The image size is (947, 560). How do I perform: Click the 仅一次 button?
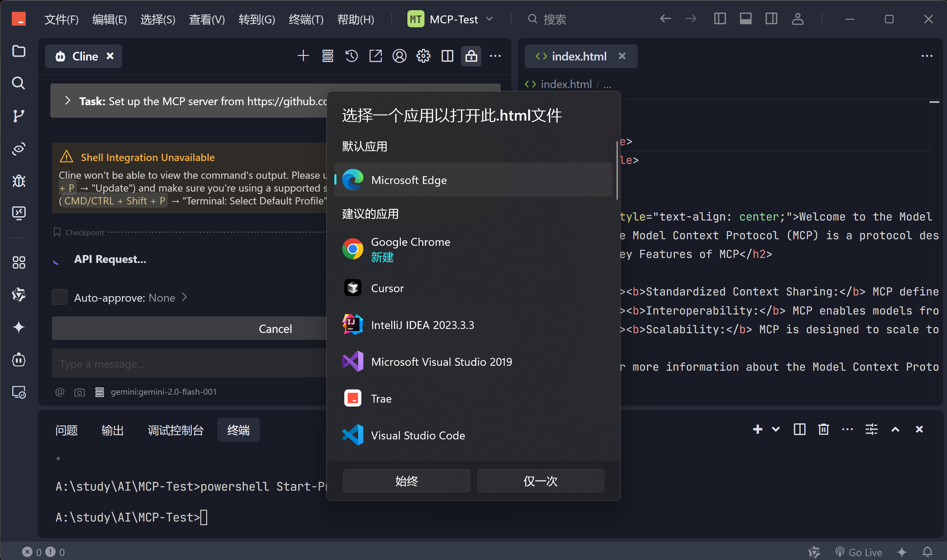point(540,481)
